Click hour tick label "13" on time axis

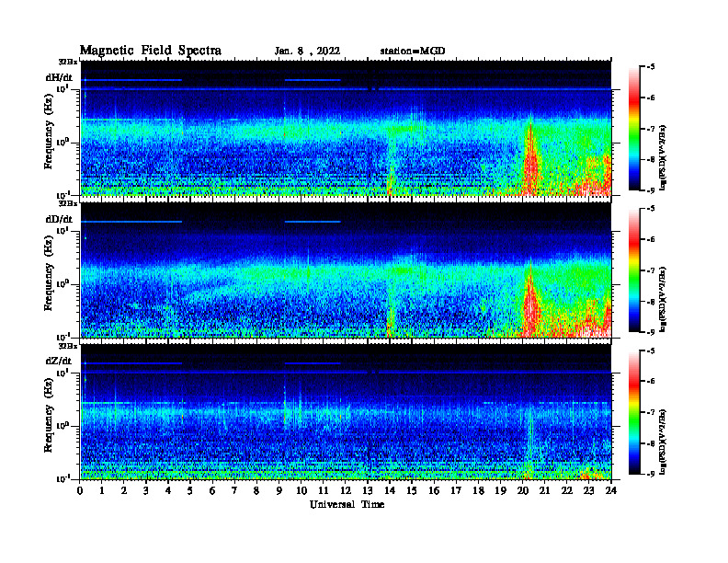click(x=368, y=490)
